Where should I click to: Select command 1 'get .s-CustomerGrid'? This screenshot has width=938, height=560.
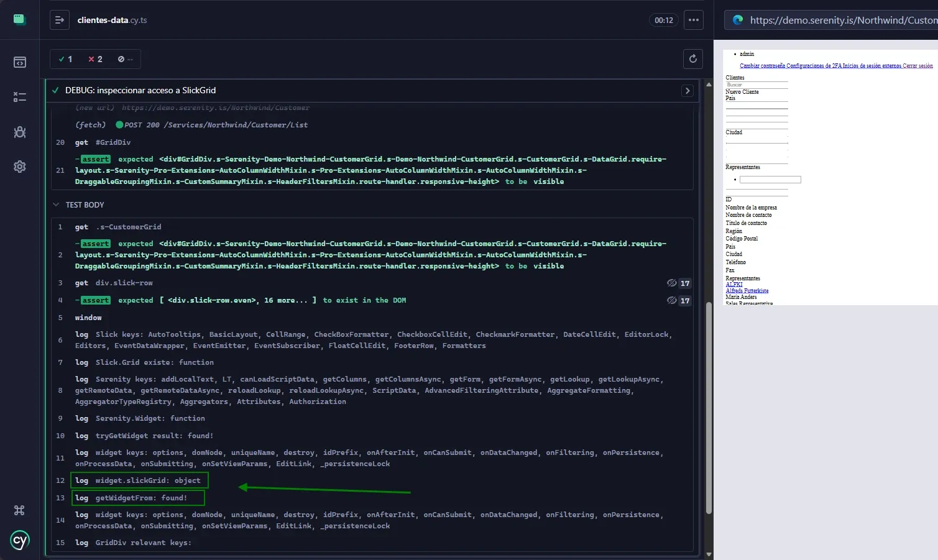[372, 227]
